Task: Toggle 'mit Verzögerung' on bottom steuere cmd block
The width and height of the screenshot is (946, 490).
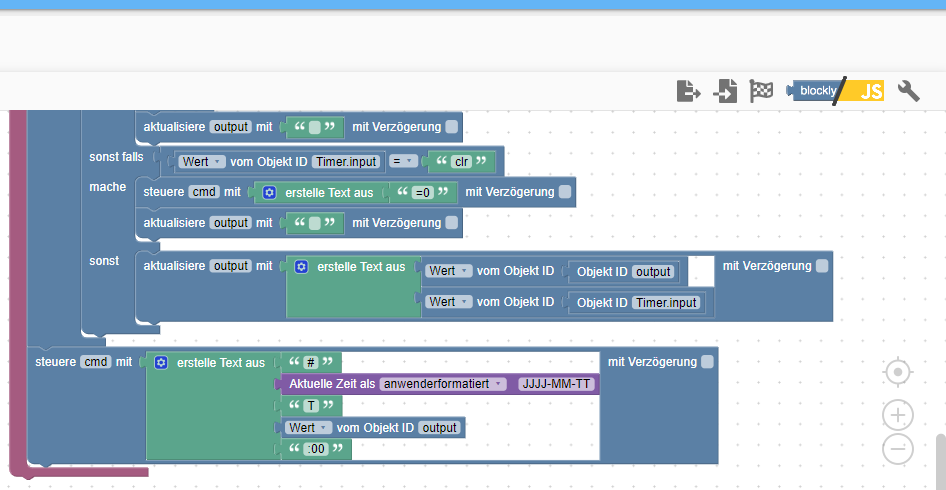Action: click(707, 361)
